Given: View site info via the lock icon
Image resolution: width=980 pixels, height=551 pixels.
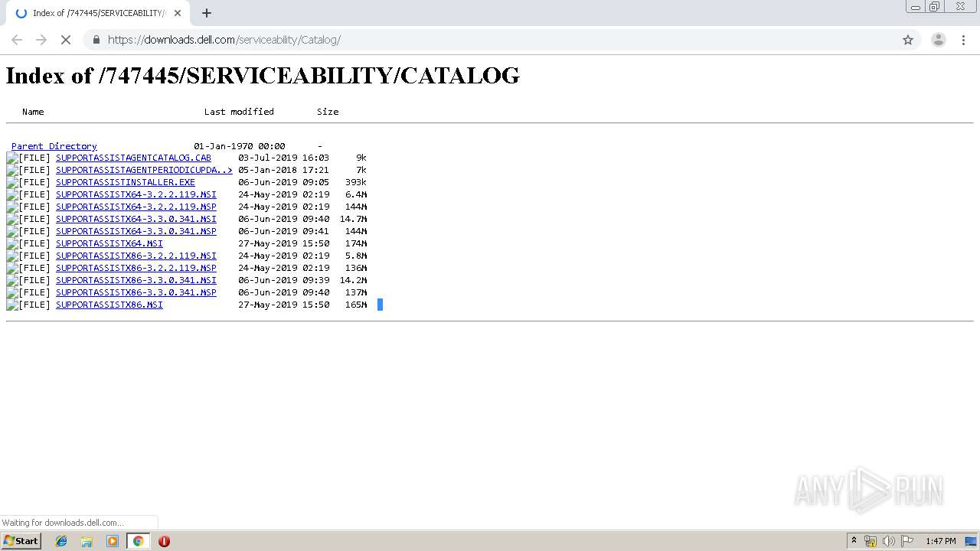Looking at the screenshot, I should pos(96,40).
